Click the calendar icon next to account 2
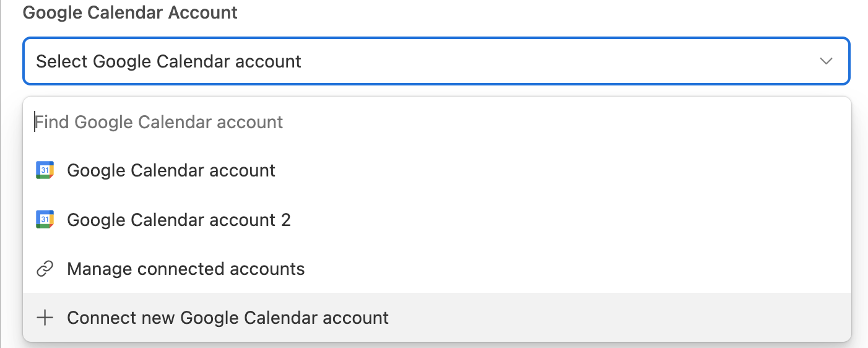This screenshot has width=868, height=348. (45, 219)
